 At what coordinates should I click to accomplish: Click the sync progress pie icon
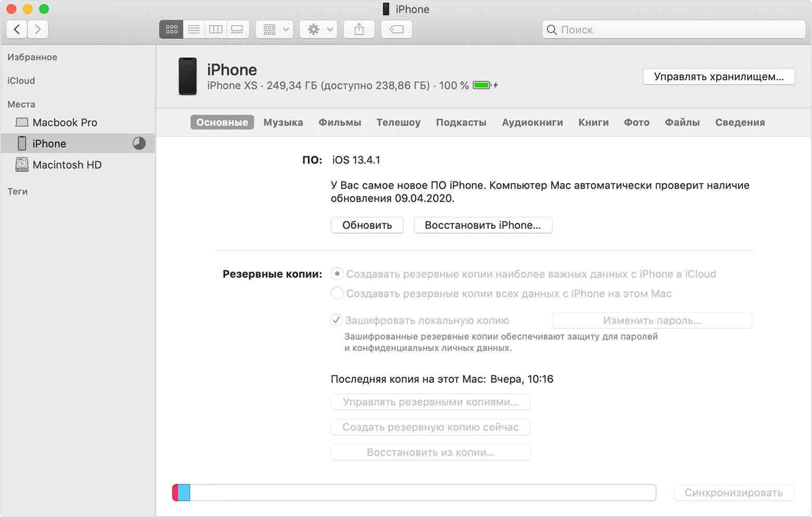coord(139,143)
